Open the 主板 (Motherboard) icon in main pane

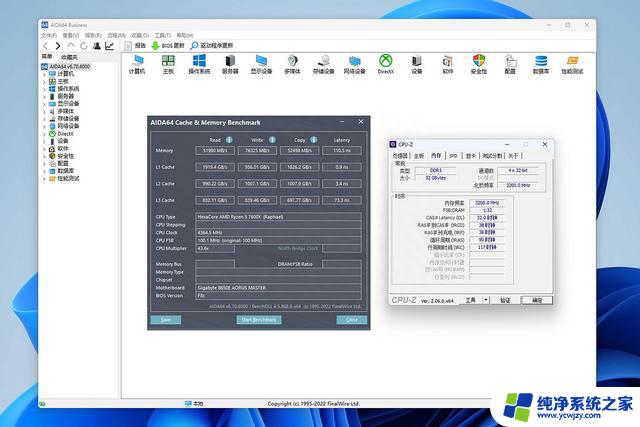coord(168,64)
